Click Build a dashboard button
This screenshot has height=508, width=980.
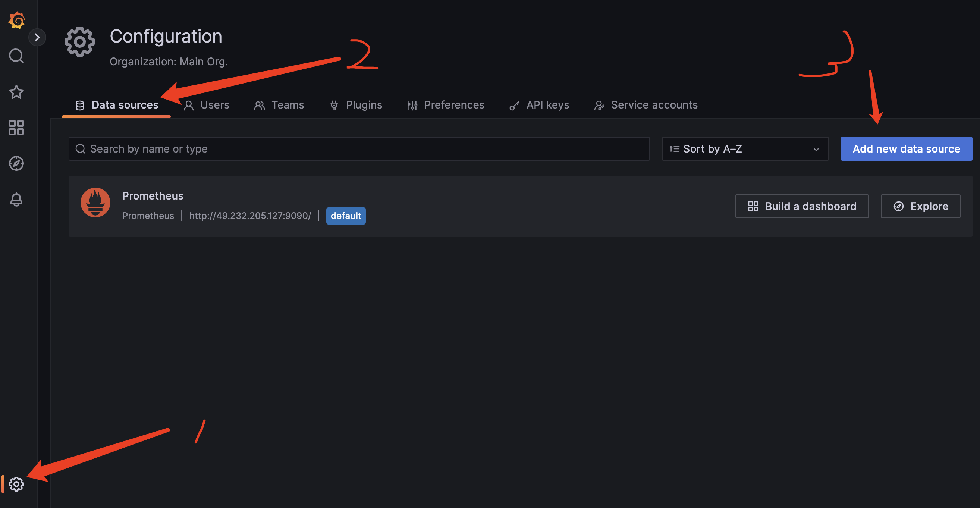point(802,206)
